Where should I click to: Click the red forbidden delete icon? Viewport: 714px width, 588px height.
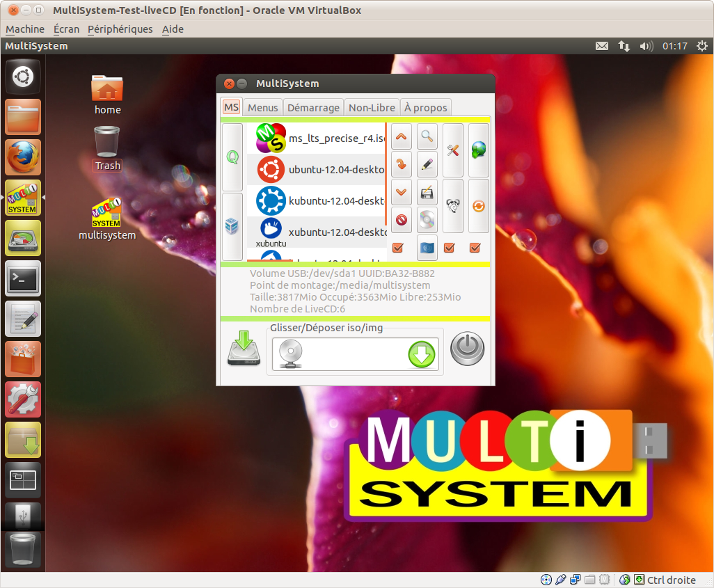(400, 221)
